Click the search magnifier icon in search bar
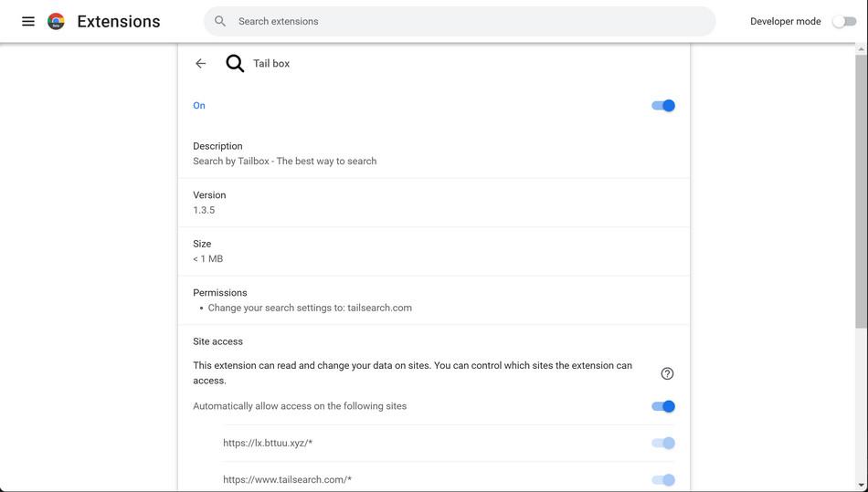Image resolution: width=868 pixels, height=492 pixels. [220, 21]
